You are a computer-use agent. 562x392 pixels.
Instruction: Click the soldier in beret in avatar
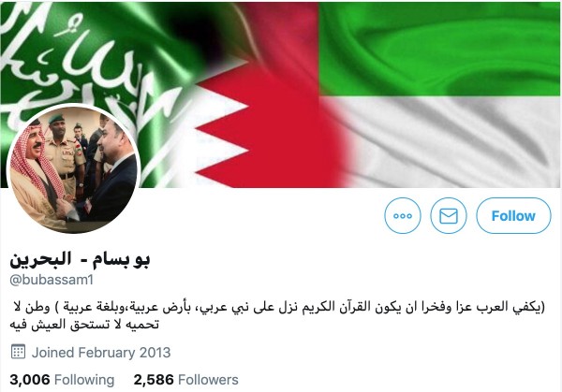(x=65, y=149)
